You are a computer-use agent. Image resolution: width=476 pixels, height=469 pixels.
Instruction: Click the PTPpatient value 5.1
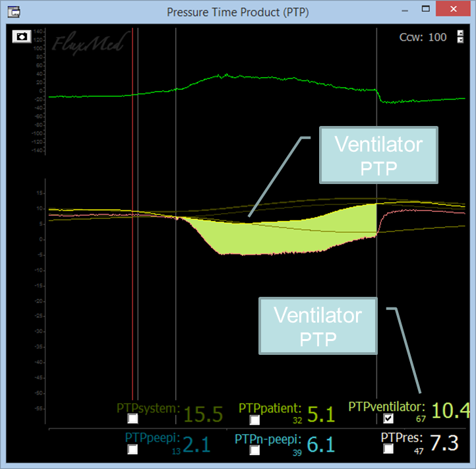coord(321,414)
